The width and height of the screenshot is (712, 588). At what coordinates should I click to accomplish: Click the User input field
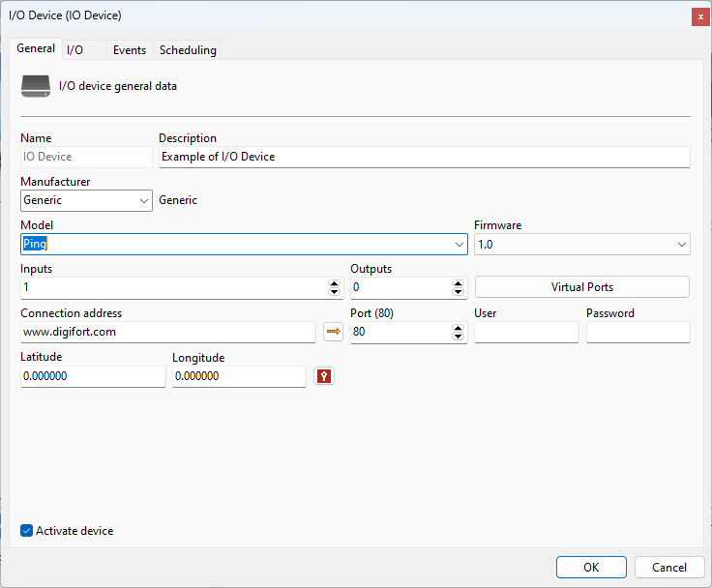(x=526, y=332)
